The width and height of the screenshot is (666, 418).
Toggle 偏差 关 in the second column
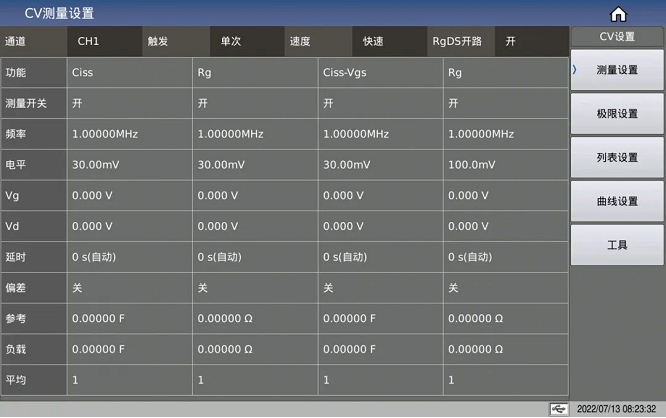pos(255,288)
